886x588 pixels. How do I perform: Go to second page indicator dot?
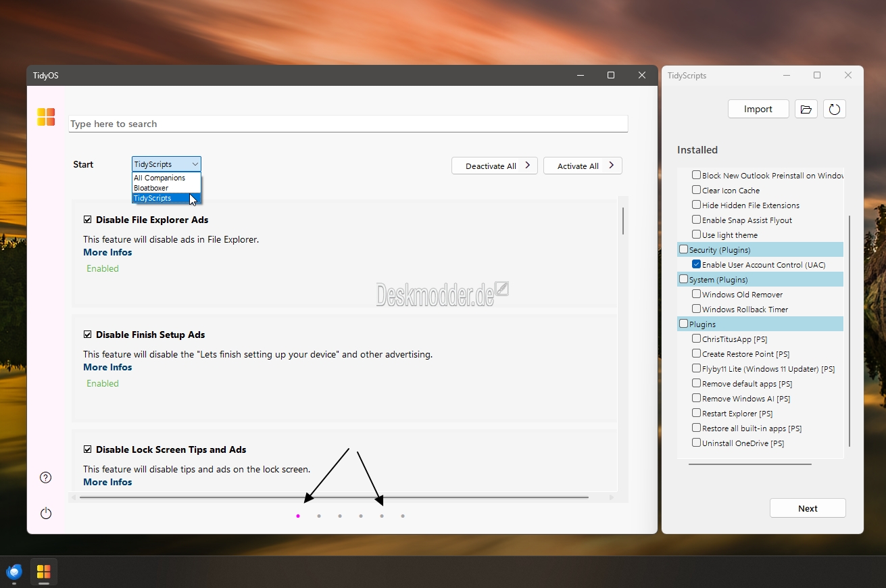click(x=319, y=516)
